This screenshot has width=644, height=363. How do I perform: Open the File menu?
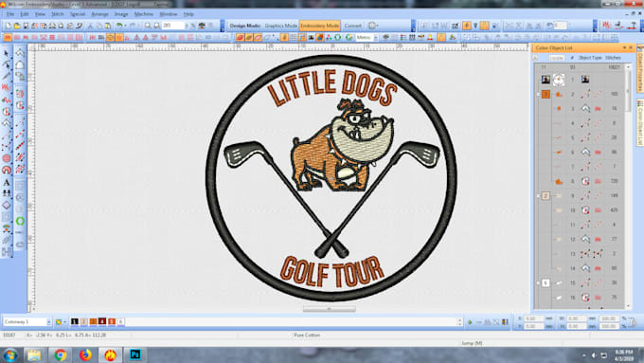10,14
